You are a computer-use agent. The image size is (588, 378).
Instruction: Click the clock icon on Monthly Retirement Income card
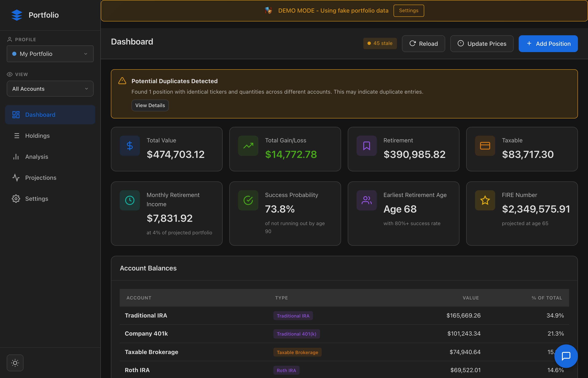pyautogui.click(x=130, y=200)
